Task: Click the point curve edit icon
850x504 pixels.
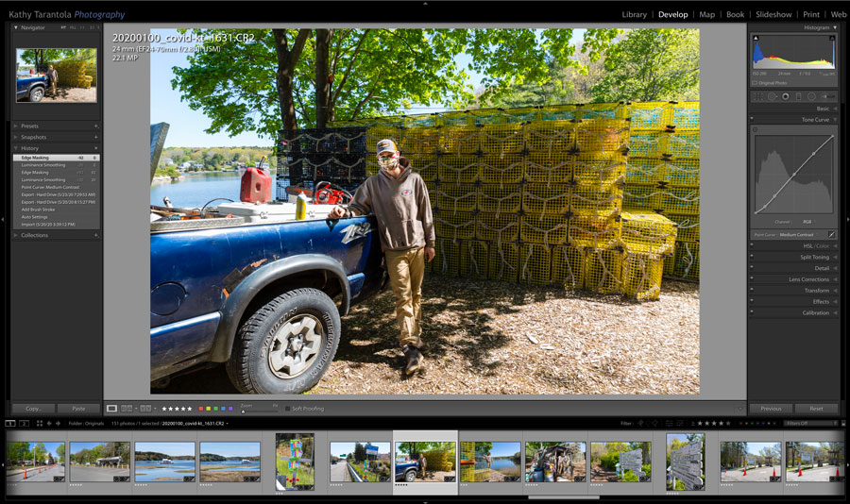Action: (831, 234)
